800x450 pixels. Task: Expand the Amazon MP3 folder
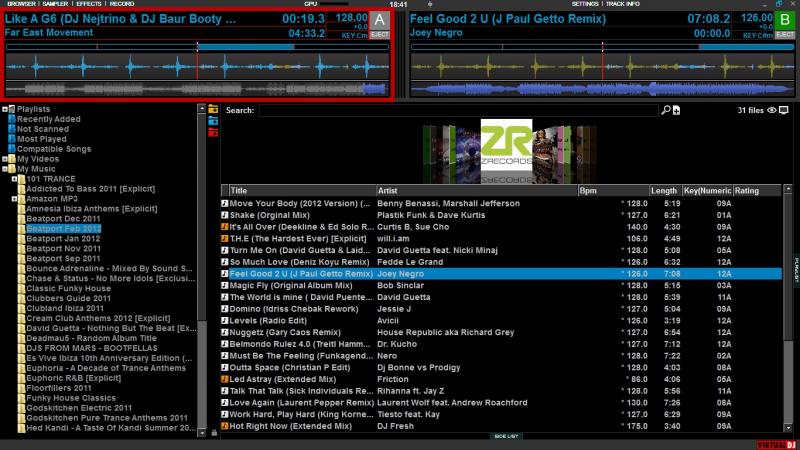[x=14, y=198]
